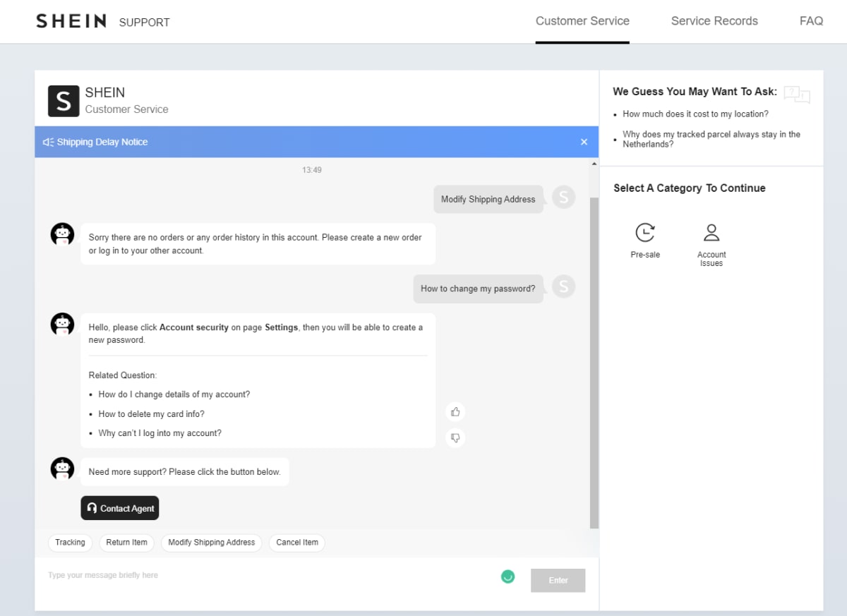
Task: Select the Pre-sale category icon
Action: click(645, 233)
